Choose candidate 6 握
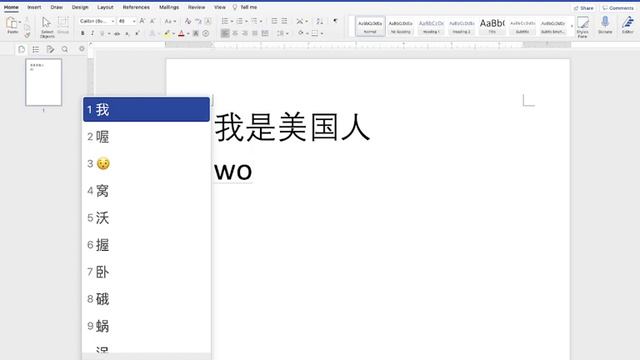 tap(147, 245)
